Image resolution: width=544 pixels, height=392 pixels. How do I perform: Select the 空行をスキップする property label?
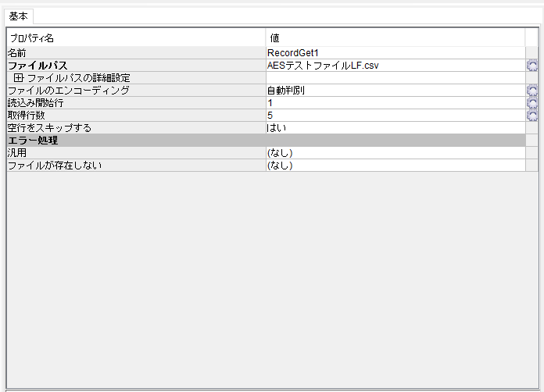[49, 128]
